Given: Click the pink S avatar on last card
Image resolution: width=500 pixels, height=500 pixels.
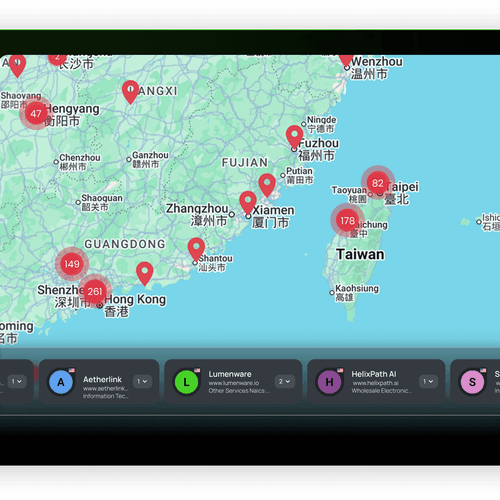Looking at the screenshot, I should tap(472, 382).
